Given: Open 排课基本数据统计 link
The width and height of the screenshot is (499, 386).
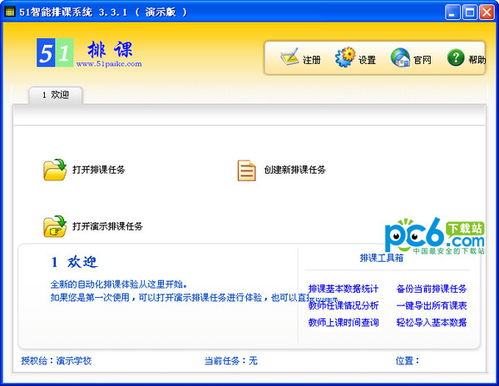Looking at the screenshot, I should (x=343, y=289).
